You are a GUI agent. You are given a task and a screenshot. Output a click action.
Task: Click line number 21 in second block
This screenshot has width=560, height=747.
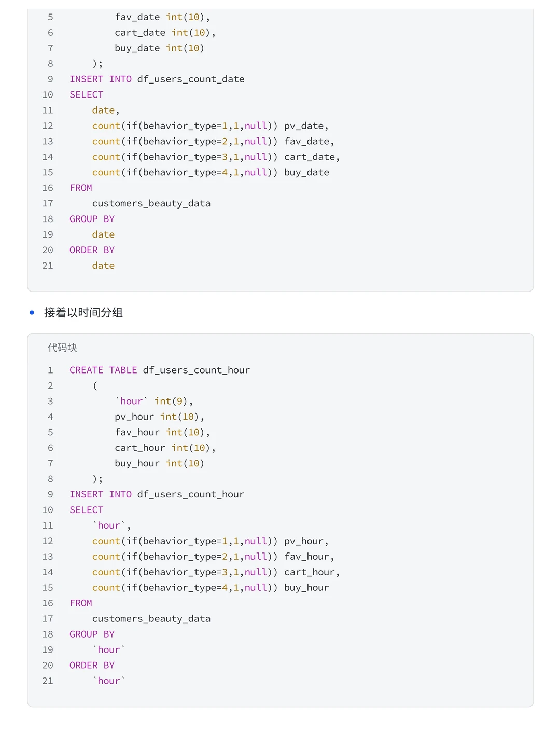pos(48,681)
